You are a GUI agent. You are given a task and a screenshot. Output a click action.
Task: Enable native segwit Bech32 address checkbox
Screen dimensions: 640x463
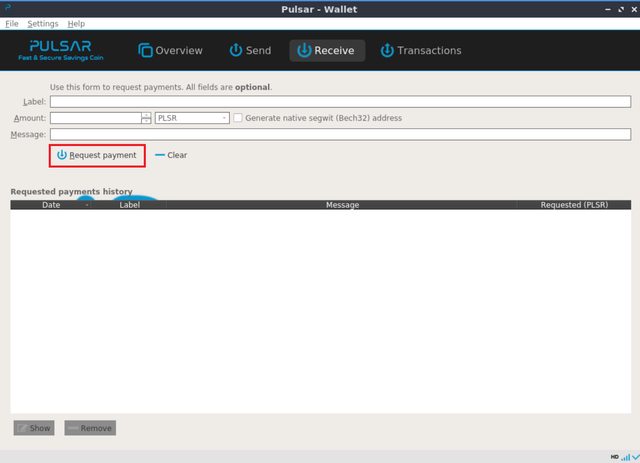point(238,118)
